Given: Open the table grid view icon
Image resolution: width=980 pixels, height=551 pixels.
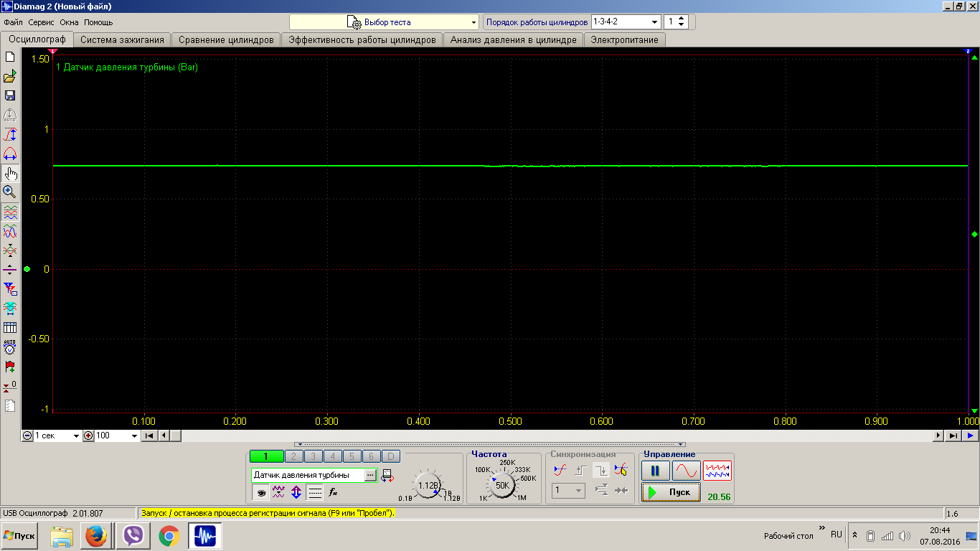Looking at the screenshot, I should click(10, 328).
